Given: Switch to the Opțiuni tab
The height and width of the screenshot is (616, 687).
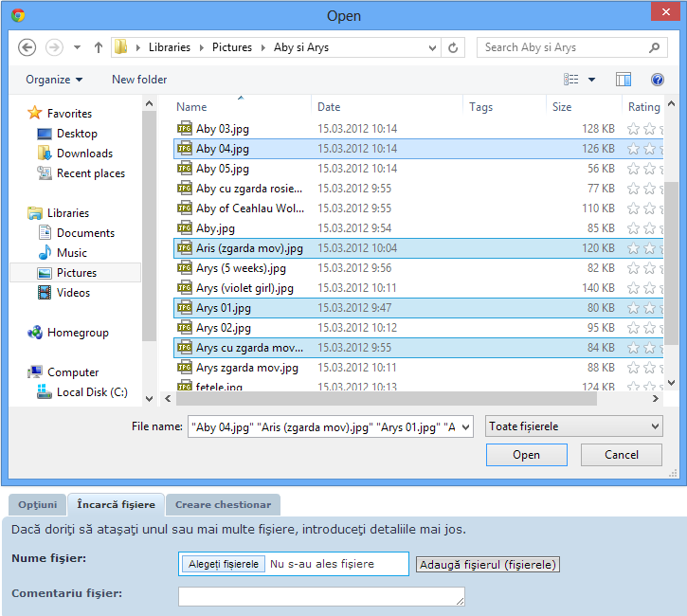Looking at the screenshot, I should coord(37,505).
